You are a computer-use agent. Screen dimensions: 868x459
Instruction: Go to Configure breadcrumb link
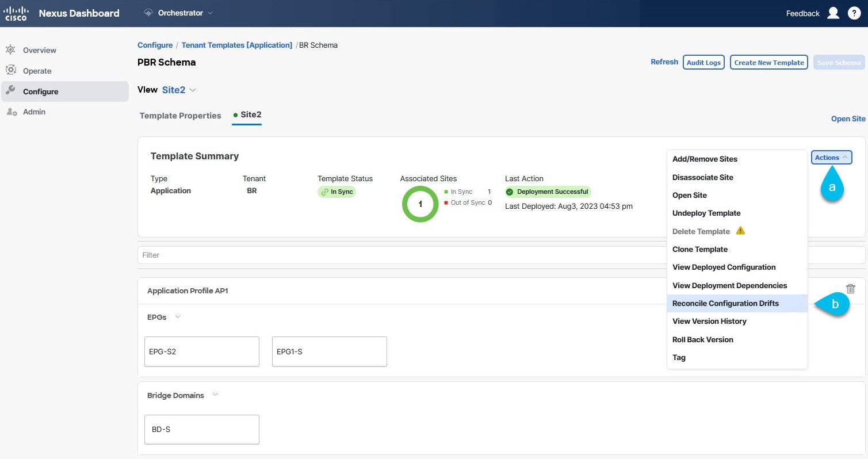(155, 45)
